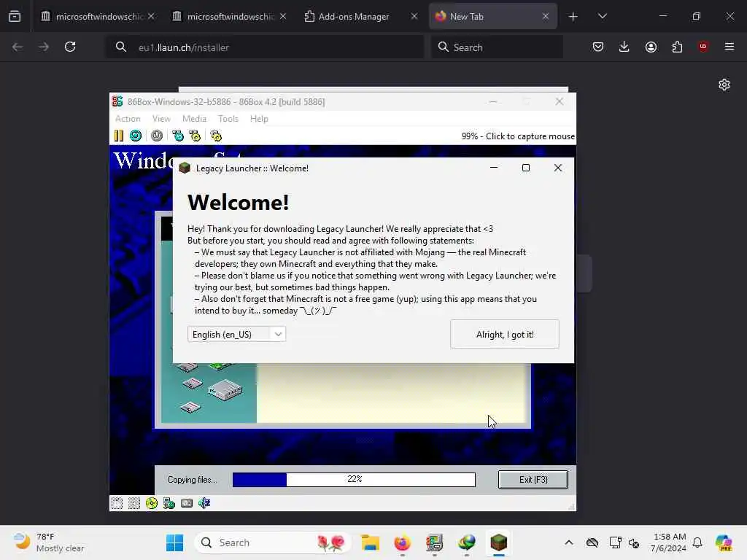Click the 86Box taskbar icon
Viewport: 747px width, 560px height.
(x=435, y=542)
